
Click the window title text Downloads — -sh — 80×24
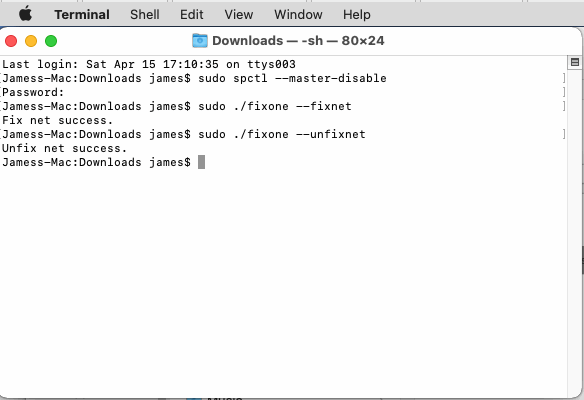pyautogui.click(x=298, y=41)
